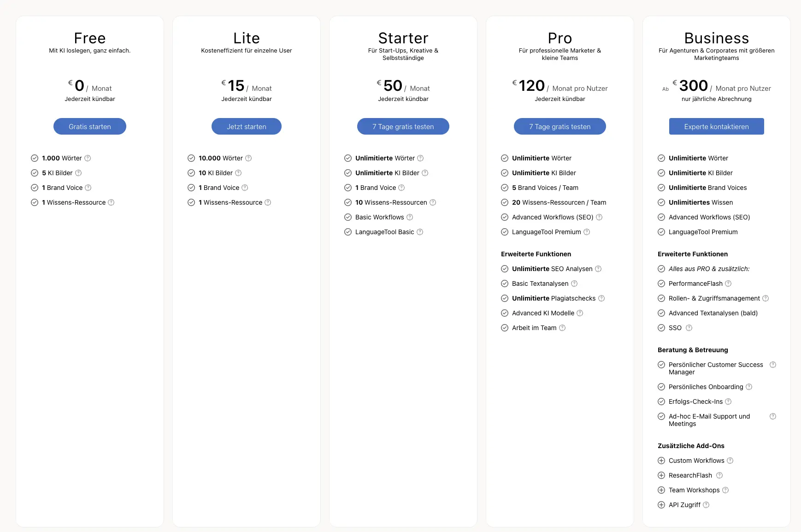The width and height of the screenshot is (801, 532).
Task: Open info tooltip for Basic Workflows
Action: [x=410, y=217]
